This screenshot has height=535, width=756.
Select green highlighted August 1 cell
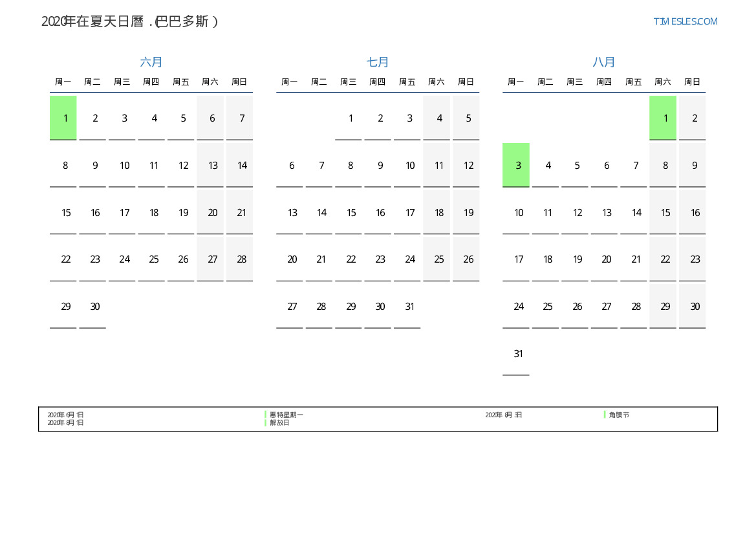(x=663, y=118)
